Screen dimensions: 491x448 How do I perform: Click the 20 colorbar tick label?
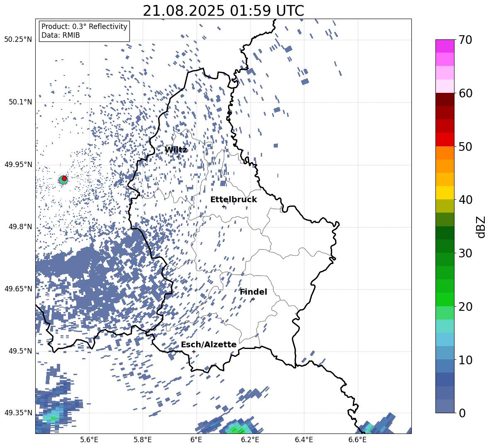click(x=465, y=307)
